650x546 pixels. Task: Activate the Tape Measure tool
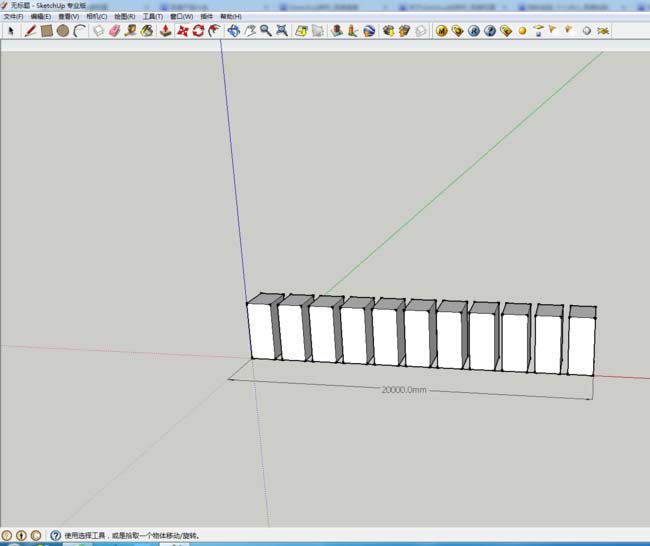pos(131,31)
